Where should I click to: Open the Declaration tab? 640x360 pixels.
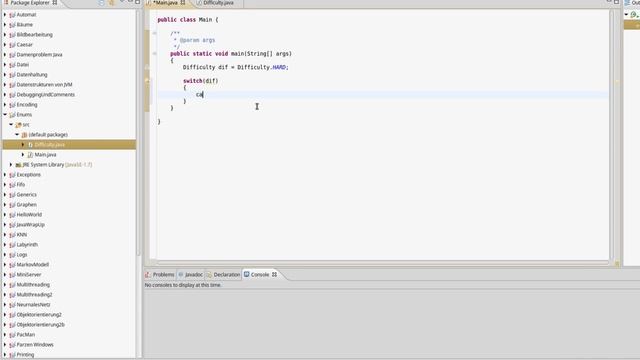point(223,275)
